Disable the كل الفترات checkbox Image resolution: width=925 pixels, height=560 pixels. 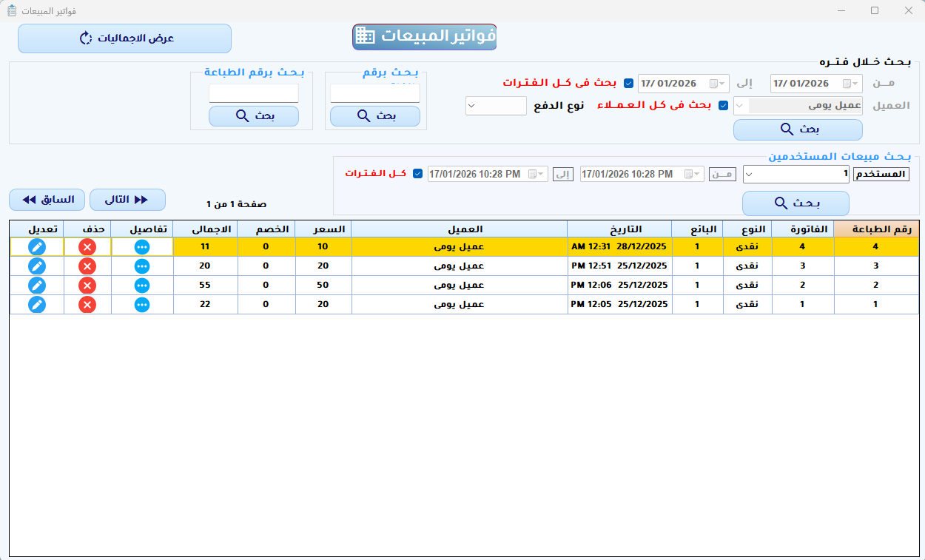coord(418,174)
